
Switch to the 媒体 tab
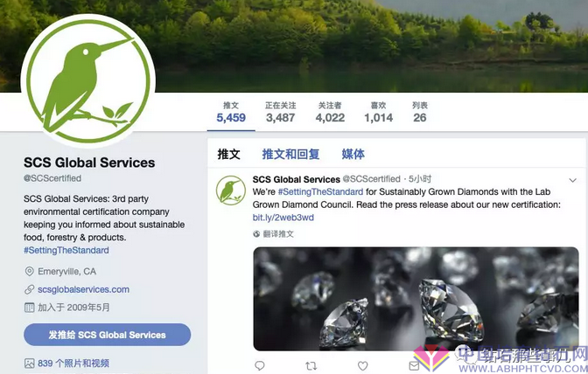click(353, 154)
